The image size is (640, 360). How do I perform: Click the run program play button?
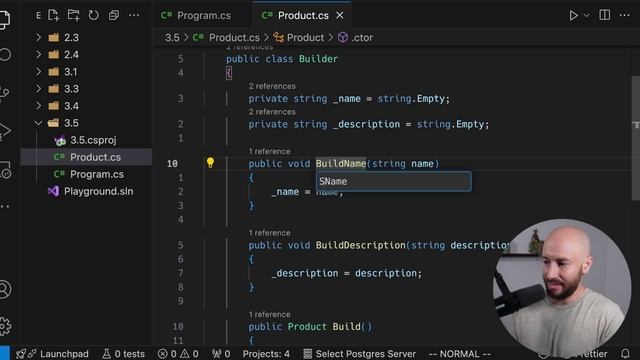573,16
